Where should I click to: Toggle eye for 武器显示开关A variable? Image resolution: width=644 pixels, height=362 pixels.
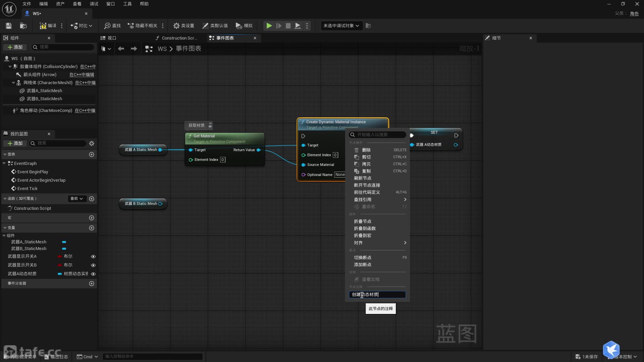(x=93, y=257)
